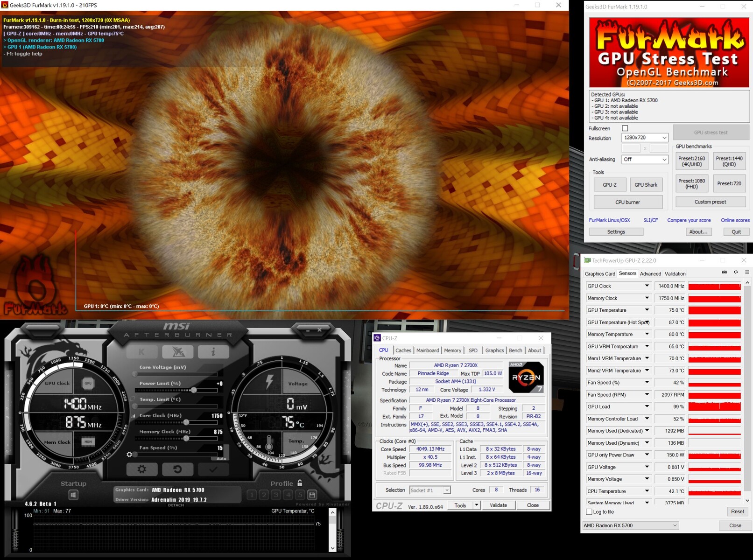
Task: Enable Log to file checkbox in GPU-Z
Action: pos(589,512)
